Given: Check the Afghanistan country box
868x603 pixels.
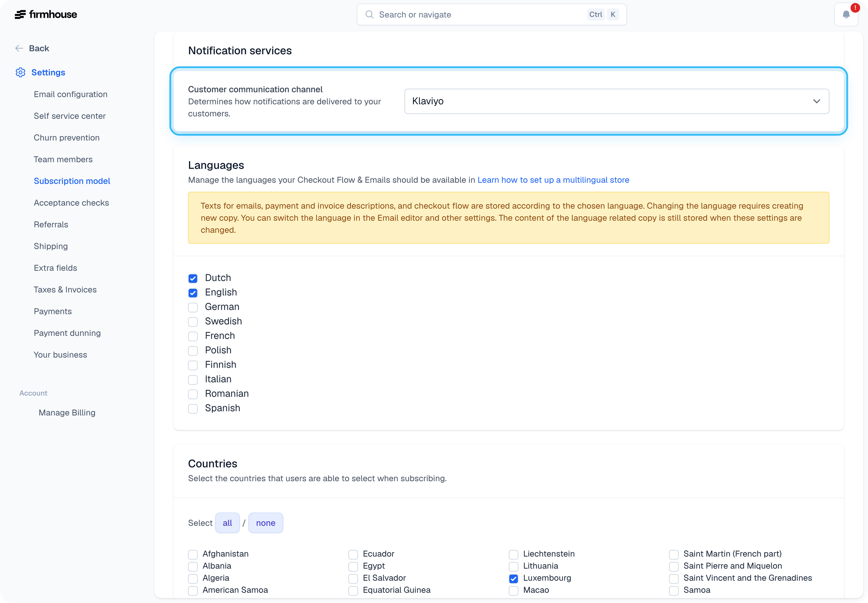Looking at the screenshot, I should click(193, 554).
